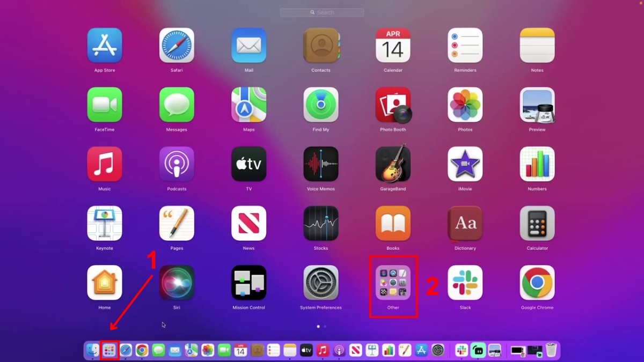Launch Apple TV from the Dock
Screen dimensions: 644x362
pyautogui.click(x=306, y=350)
